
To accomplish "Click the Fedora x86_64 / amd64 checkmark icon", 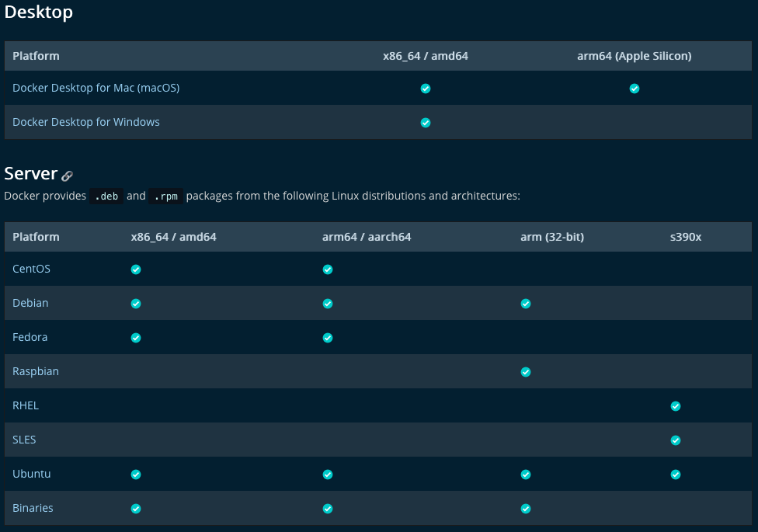I will coord(136,338).
